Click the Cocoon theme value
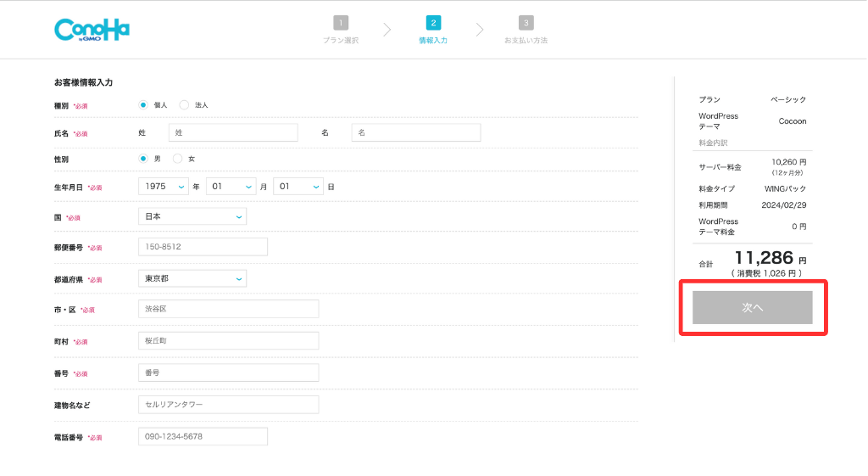This screenshot has height=476, width=868. click(x=793, y=121)
